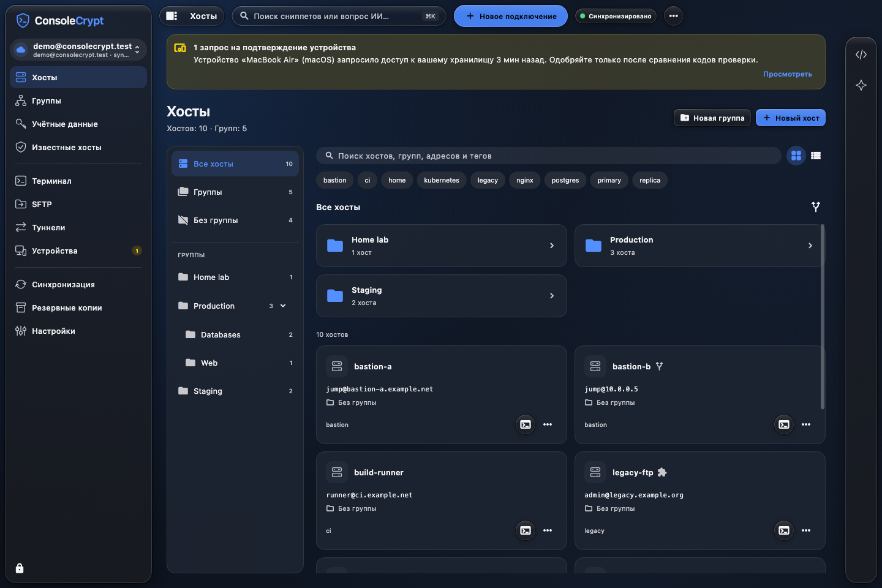Open the Home lab group card chevron

point(552,246)
